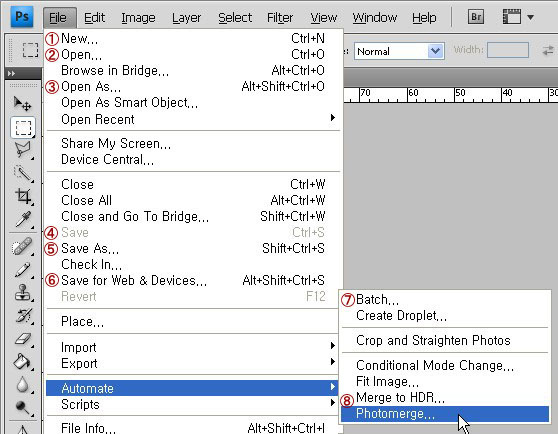Choose Save As...
Screen dimensions: 558x434
point(193,248)
